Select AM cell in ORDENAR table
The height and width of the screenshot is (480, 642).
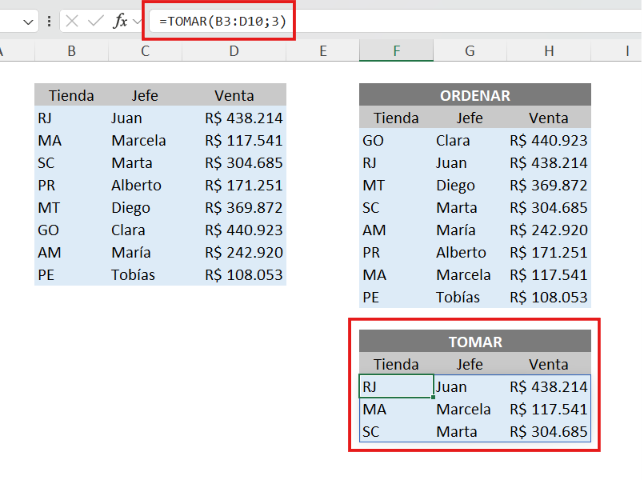(x=396, y=230)
